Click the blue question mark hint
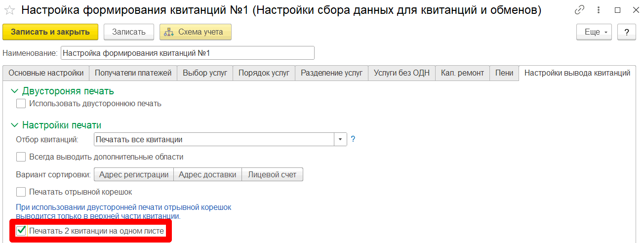The width and height of the screenshot is (644, 243). [x=353, y=139]
